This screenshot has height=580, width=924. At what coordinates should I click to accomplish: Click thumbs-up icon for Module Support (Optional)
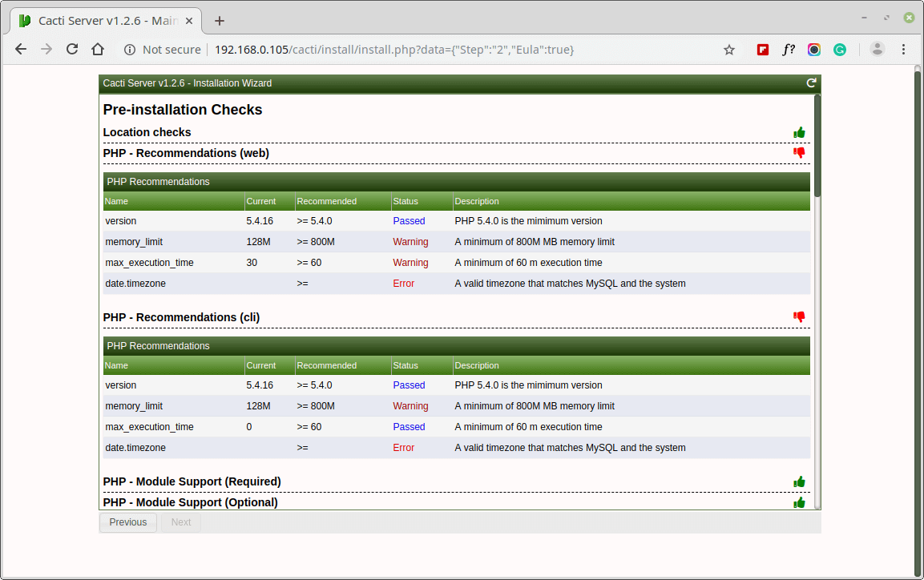[x=799, y=502]
